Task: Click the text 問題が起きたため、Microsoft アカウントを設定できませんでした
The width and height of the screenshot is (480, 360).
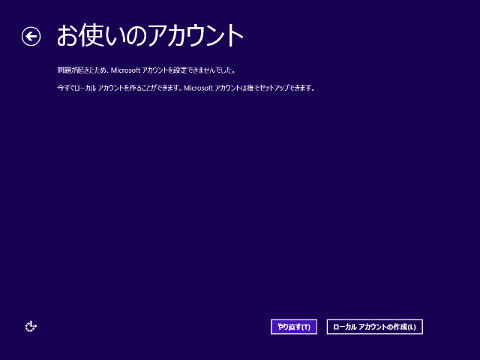Action: 145,70
